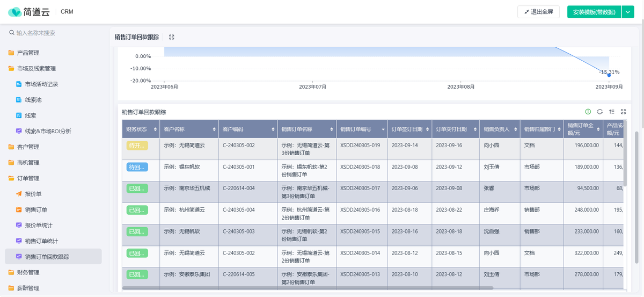Screen dimensions: 644x297
Task: Click the 报价单 send icon
Action: [19, 194]
